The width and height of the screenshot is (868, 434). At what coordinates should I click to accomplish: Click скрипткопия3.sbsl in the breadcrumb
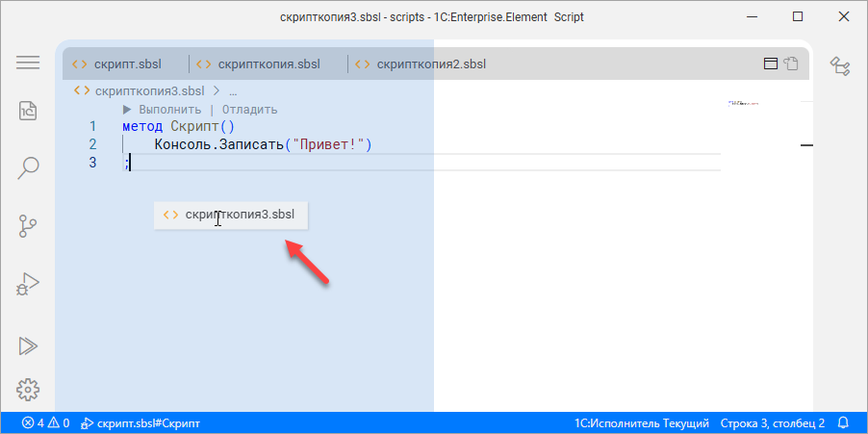pyautogui.click(x=149, y=91)
